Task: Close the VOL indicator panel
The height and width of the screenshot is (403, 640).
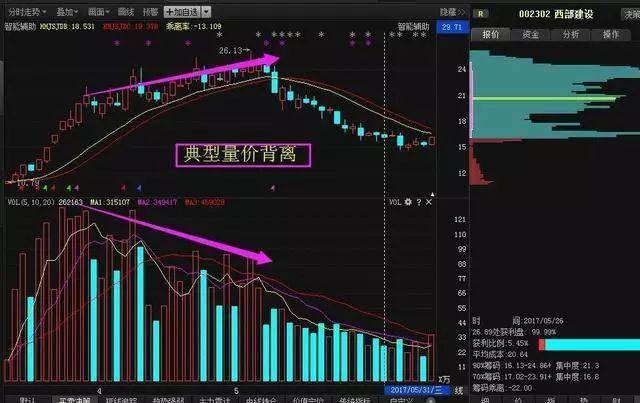Action: click(429, 202)
